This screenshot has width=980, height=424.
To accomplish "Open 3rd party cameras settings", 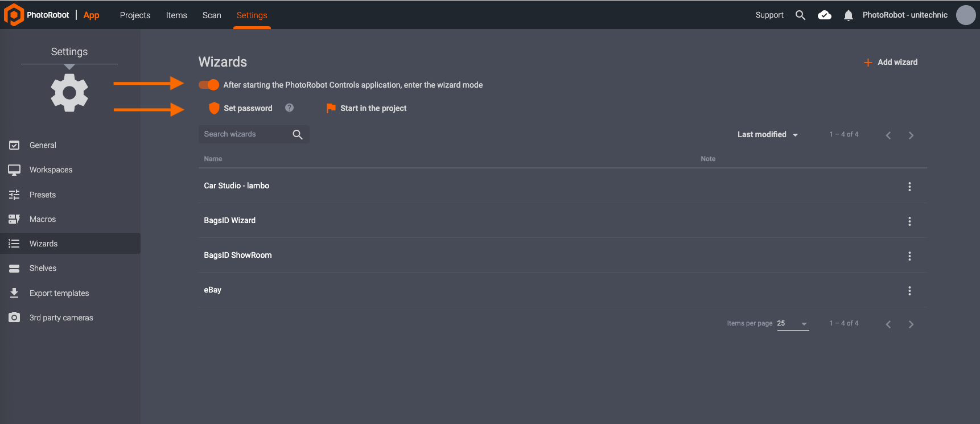I will pyautogui.click(x=61, y=318).
